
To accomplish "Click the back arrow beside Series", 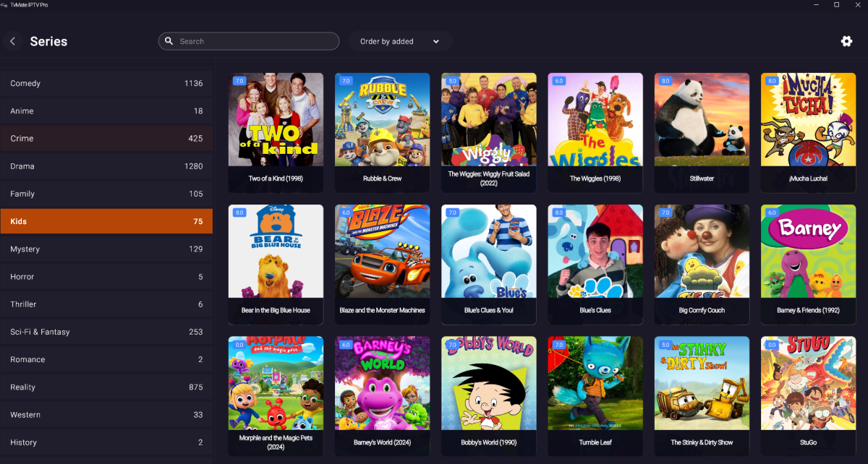I will click(12, 41).
